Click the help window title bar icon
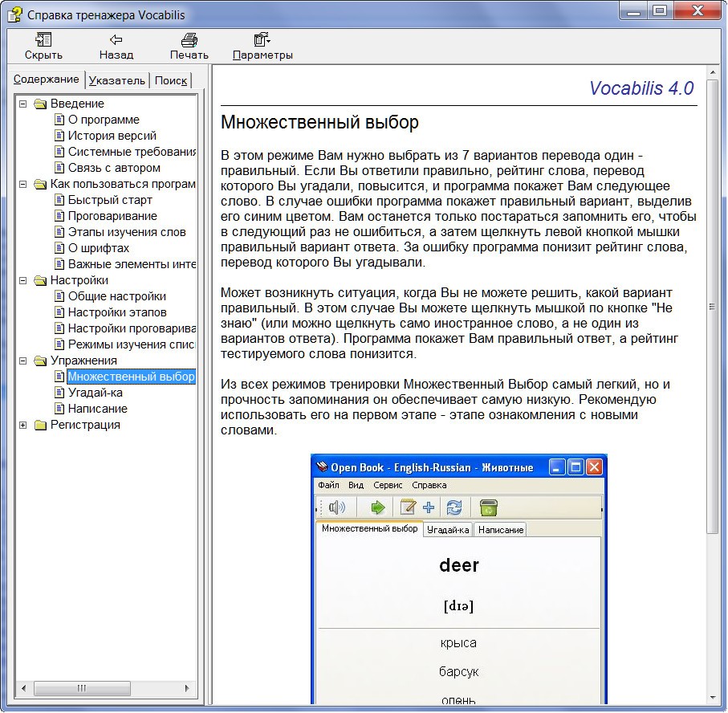Screen dimensions: 728x713 [x=14, y=15]
